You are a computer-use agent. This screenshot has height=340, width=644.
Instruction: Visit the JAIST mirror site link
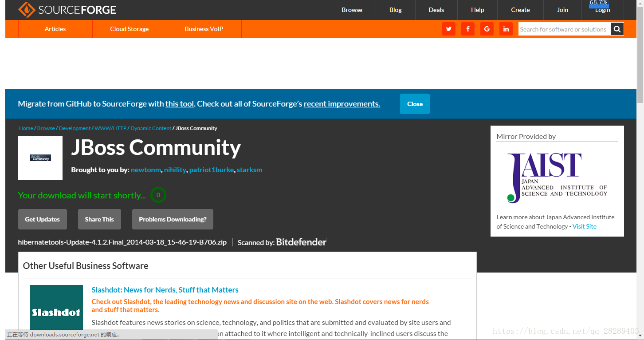(585, 226)
